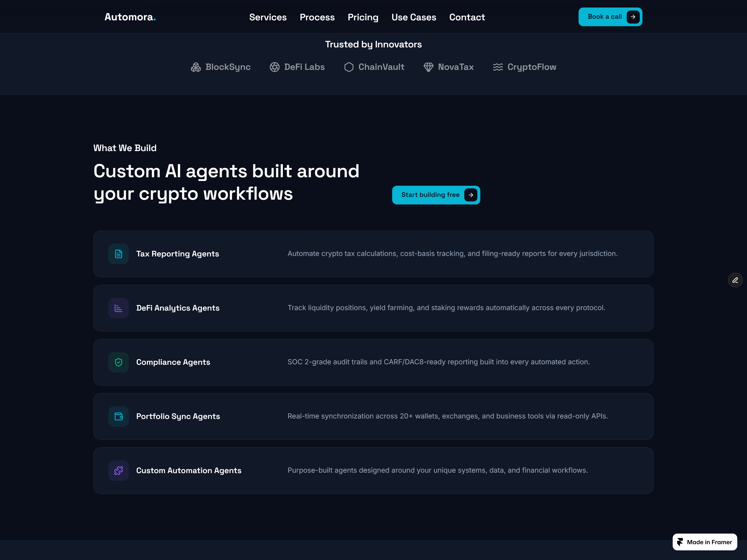Click the Portfolio Sync wallet icon
This screenshot has height=560, width=747.
coord(119,416)
